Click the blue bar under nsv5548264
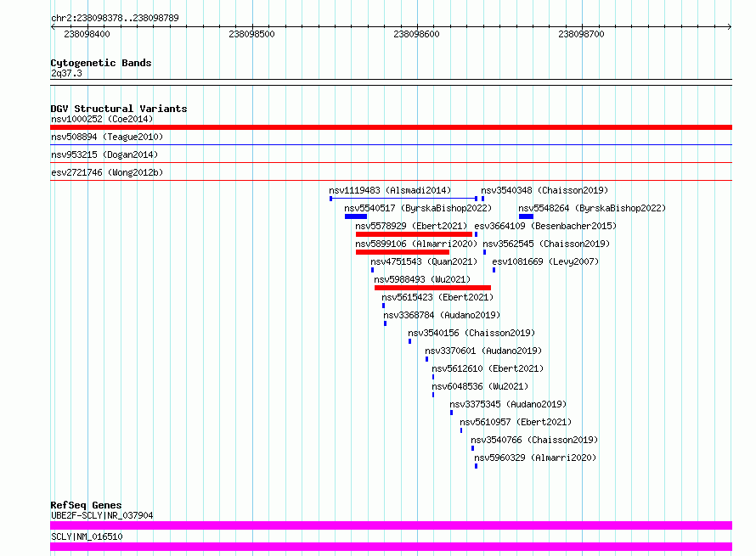 (526, 216)
